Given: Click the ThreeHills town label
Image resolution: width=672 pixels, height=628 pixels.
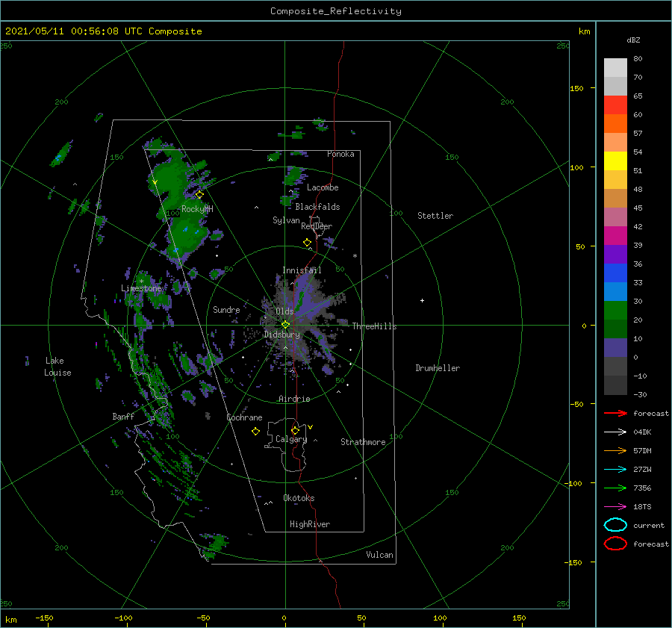Looking at the screenshot, I should coord(374,326).
